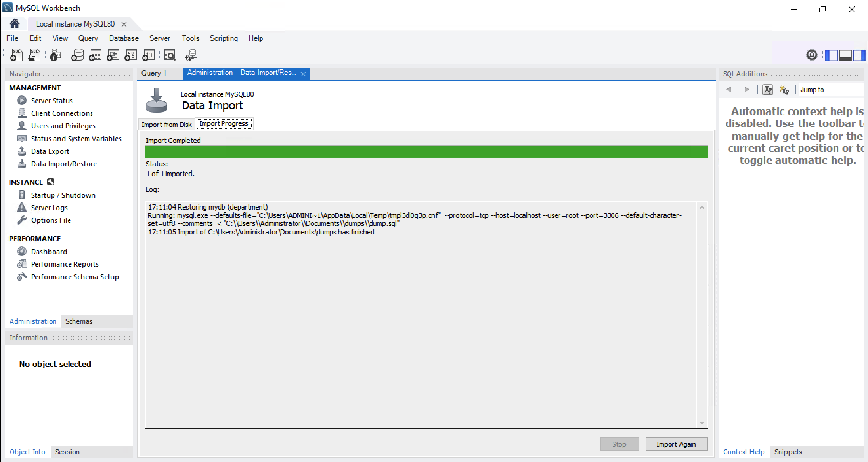Open SQL script file icon

[x=34, y=55]
